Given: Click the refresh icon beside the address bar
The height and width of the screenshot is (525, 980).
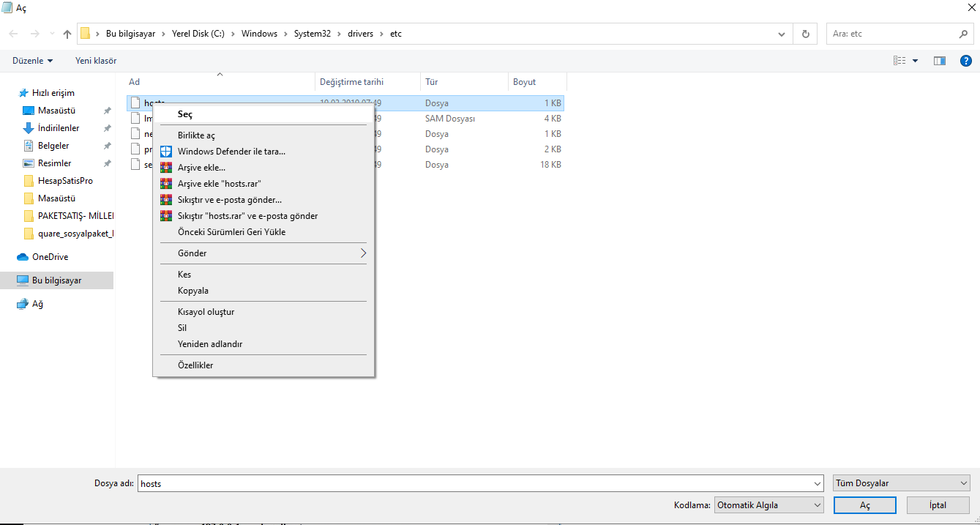Looking at the screenshot, I should click(806, 34).
